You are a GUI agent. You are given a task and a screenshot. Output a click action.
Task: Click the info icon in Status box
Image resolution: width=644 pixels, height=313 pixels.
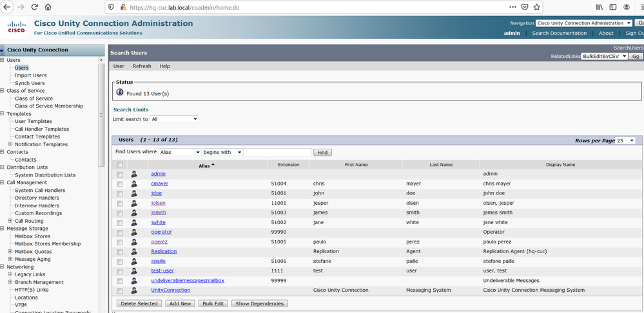point(120,92)
